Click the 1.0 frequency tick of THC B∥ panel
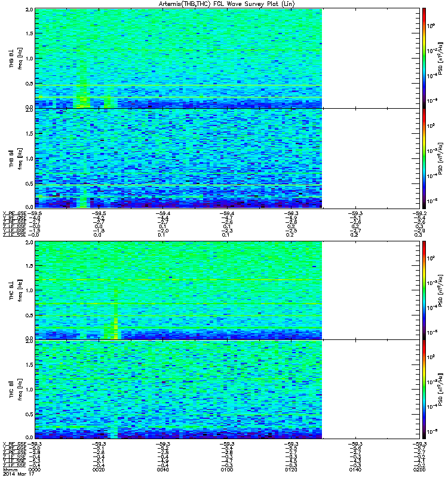 (x=29, y=390)
